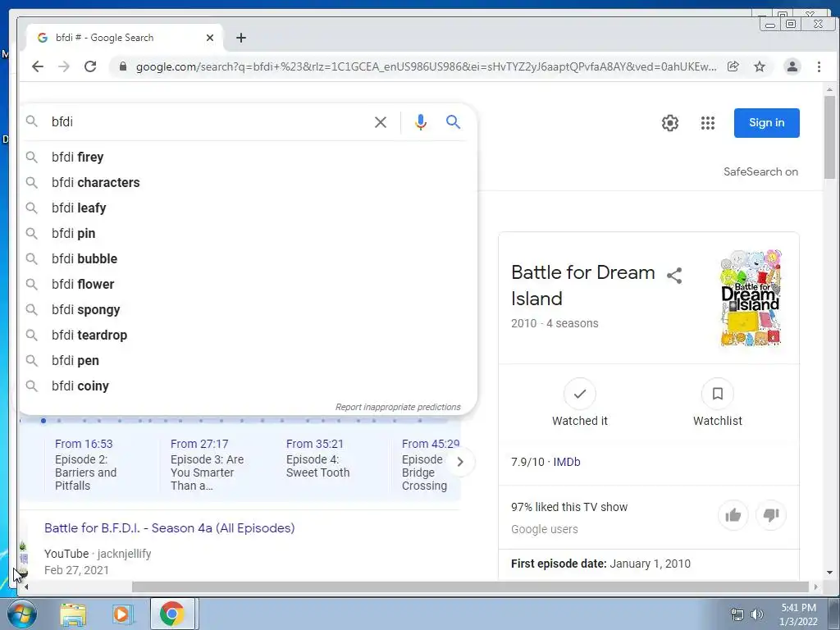Select suggestion 'bfdi firey'
Image resolution: width=840 pixels, height=630 pixels.
[x=248, y=157]
